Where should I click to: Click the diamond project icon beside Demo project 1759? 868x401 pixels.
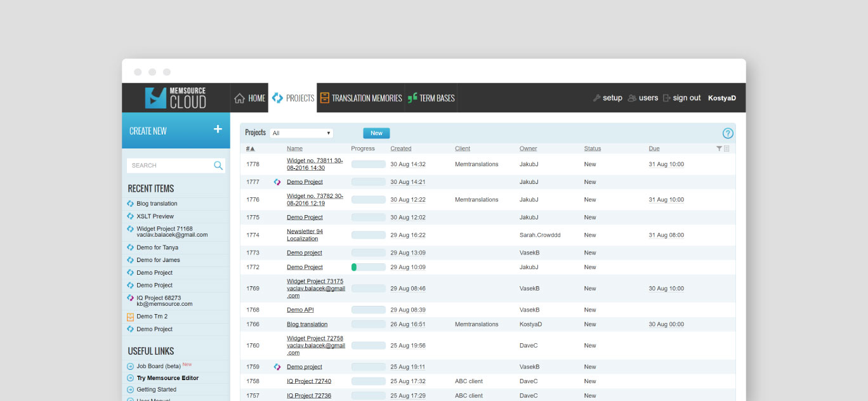tap(276, 366)
